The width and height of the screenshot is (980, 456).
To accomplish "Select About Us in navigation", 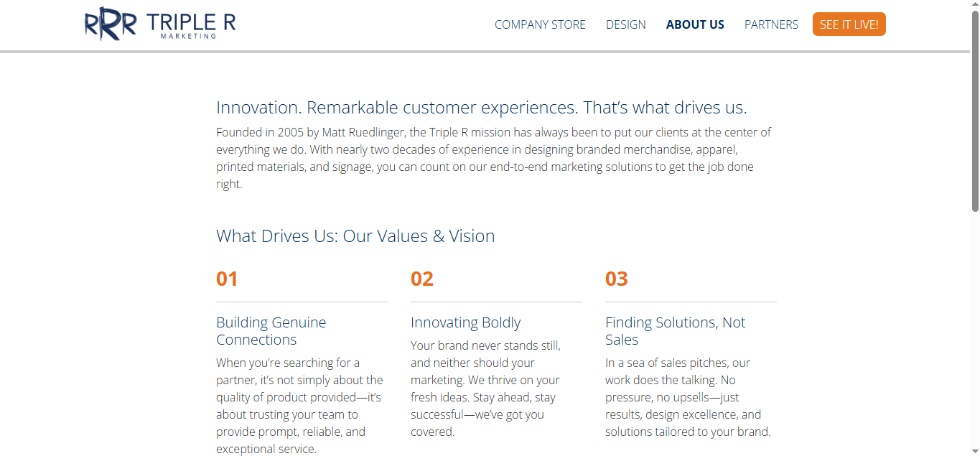I will pos(695,24).
